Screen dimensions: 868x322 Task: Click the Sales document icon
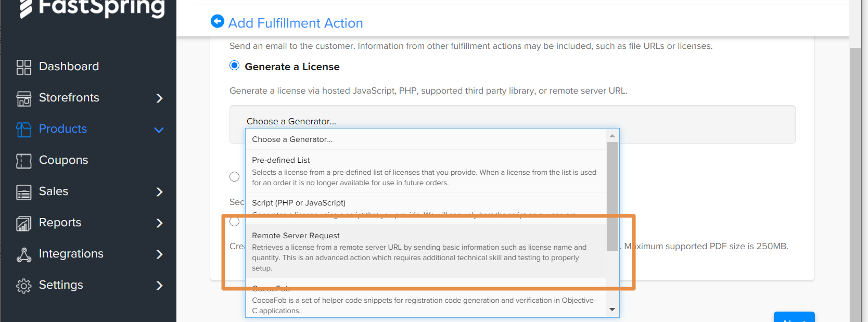(23, 191)
